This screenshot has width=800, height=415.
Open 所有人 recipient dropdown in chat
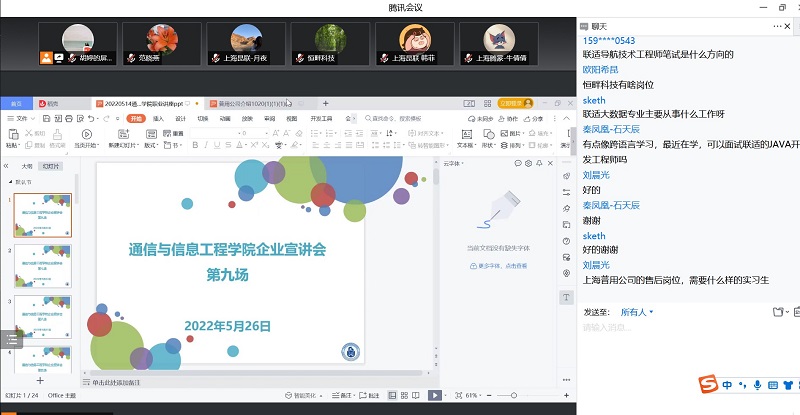coord(637,312)
